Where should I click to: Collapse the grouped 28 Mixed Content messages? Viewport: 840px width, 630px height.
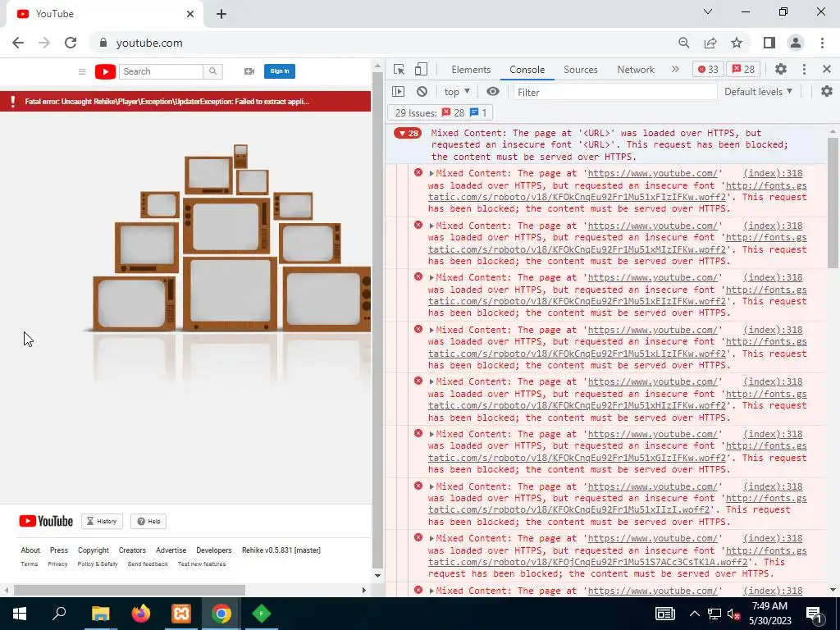pyautogui.click(x=408, y=134)
